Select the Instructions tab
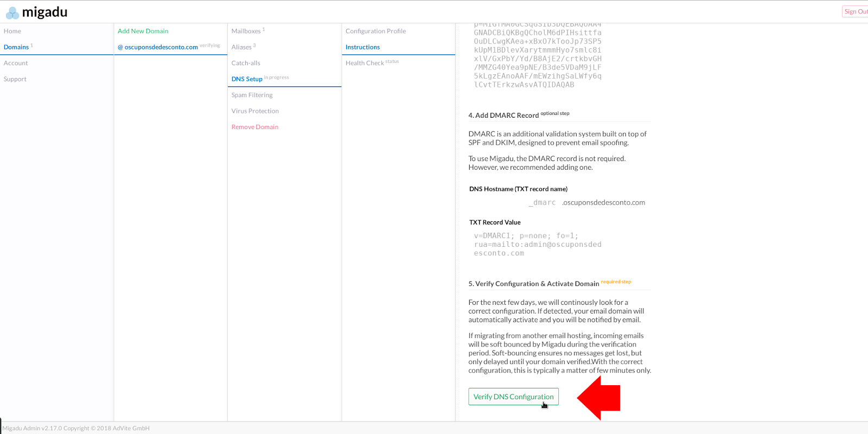Screen dimensions: 868x434 [x=363, y=47]
